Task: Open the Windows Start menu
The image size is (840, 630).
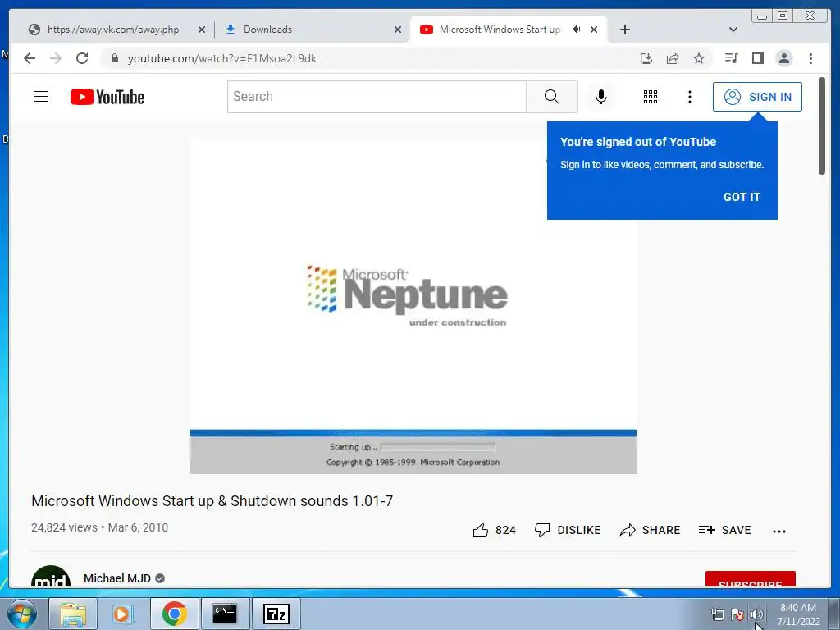Action: 22,614
